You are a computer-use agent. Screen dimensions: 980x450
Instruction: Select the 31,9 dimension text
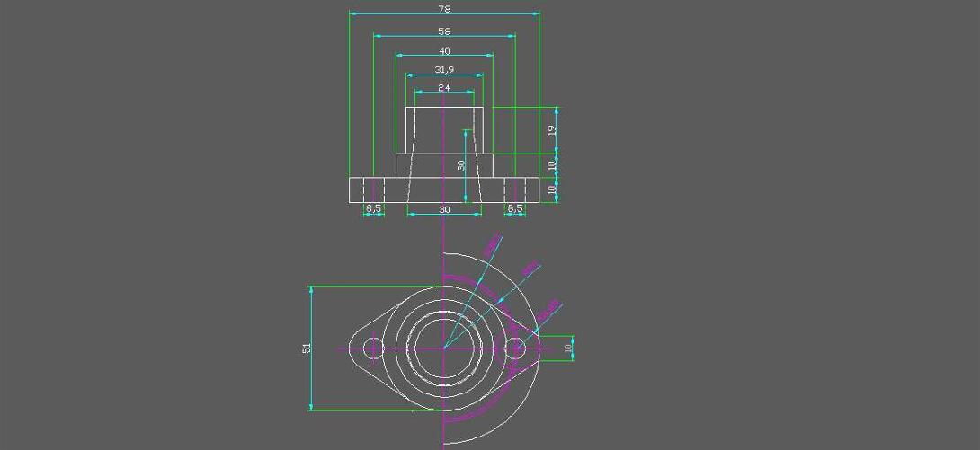(x=444, y=69)
